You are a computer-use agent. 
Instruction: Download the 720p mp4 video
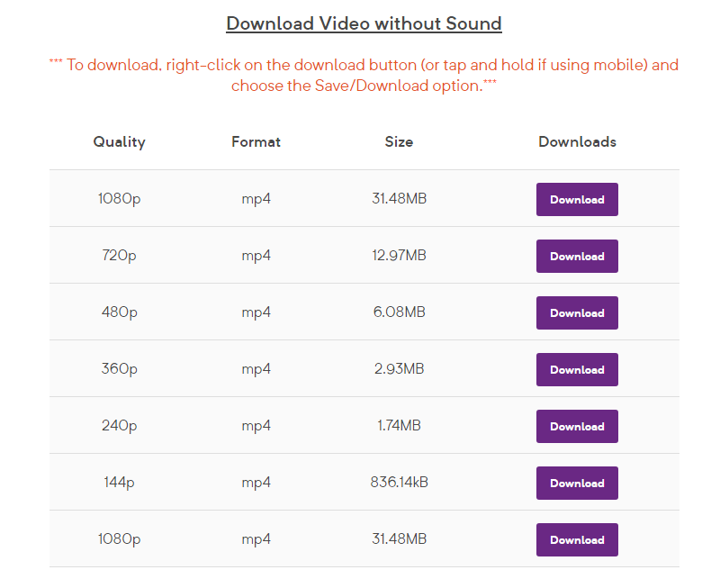[577, 256]
